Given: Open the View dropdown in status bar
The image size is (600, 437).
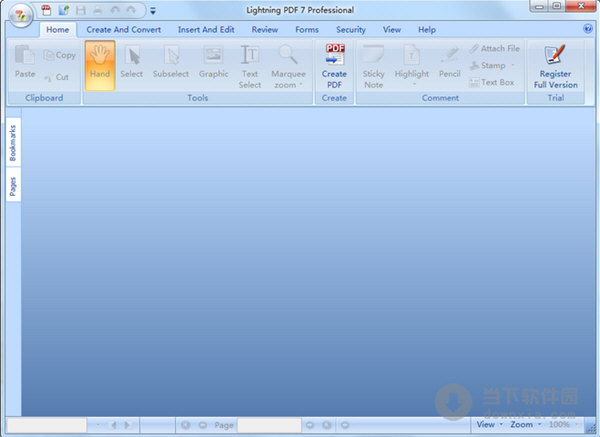Looking at the screenshot, I should (489, 424).
